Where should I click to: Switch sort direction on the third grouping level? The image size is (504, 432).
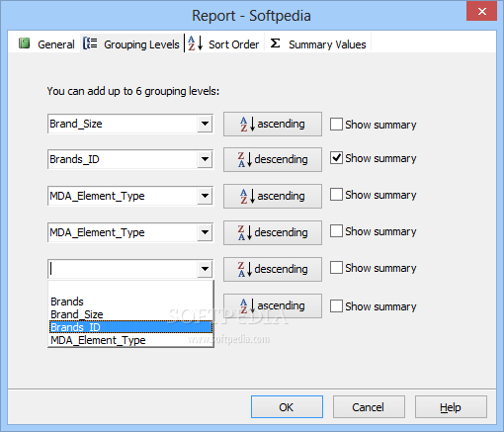coord(273,196)
